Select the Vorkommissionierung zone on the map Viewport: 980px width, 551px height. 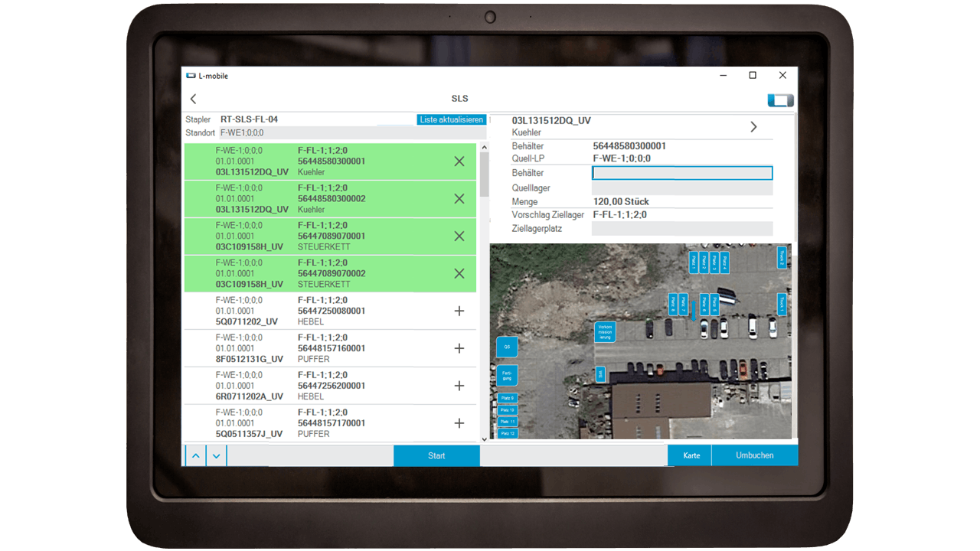coord(606,331)
